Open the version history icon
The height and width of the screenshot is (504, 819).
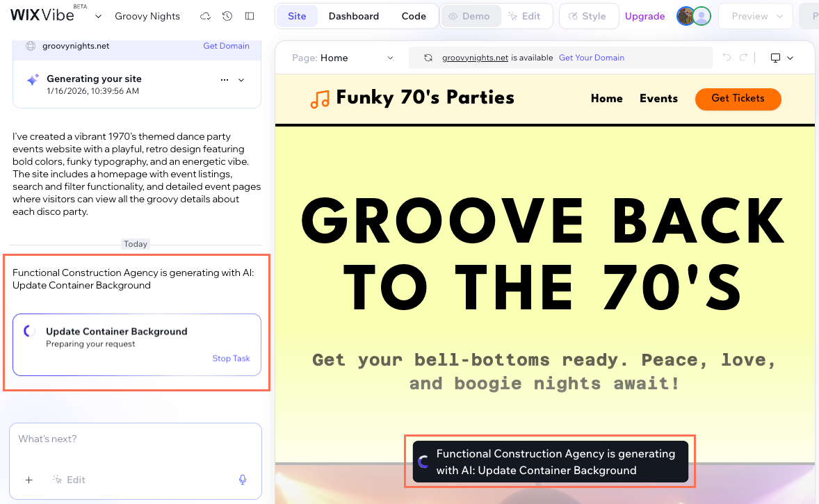point(227,15)
